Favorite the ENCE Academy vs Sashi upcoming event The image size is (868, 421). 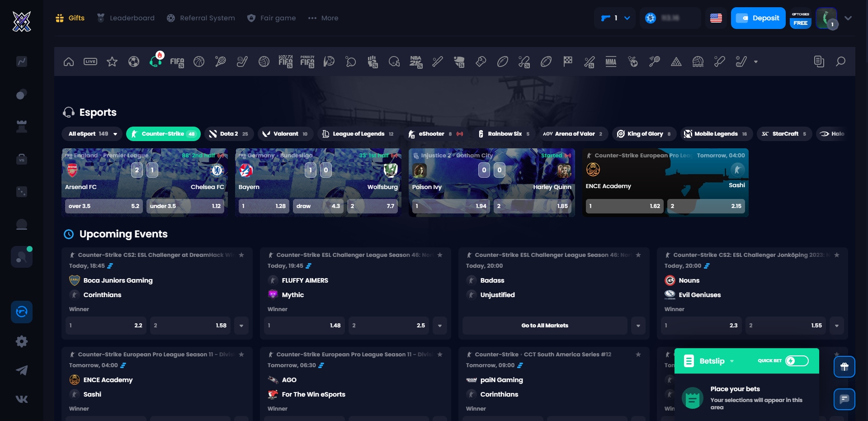coord(241,355)
